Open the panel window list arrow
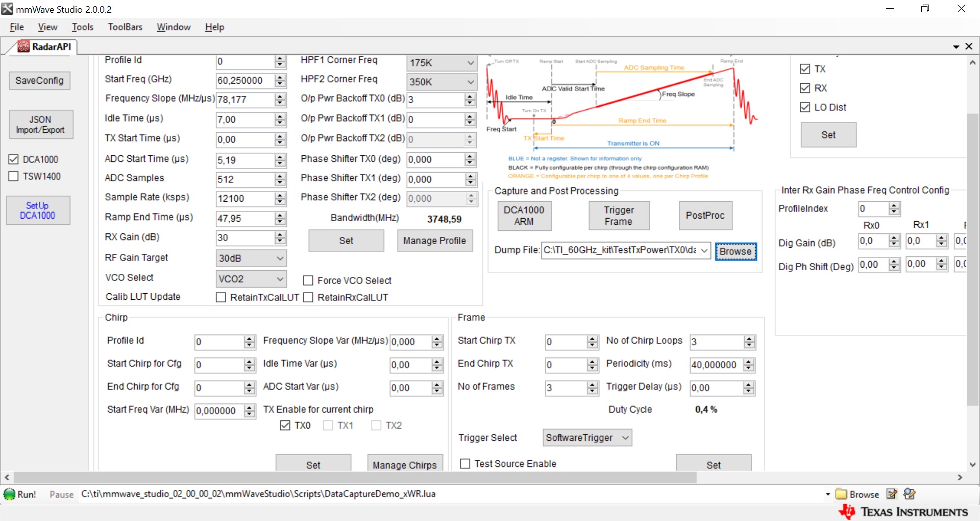The height and width of the screenshot is (521, 980). [x=956, y=47]
